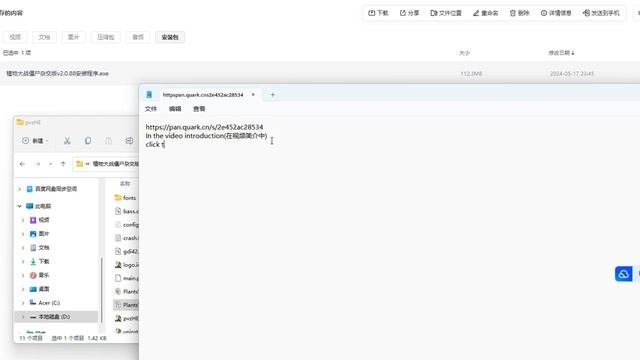Expand the 文档 tree node chevron
640x360 pixels.
(23, 248)
